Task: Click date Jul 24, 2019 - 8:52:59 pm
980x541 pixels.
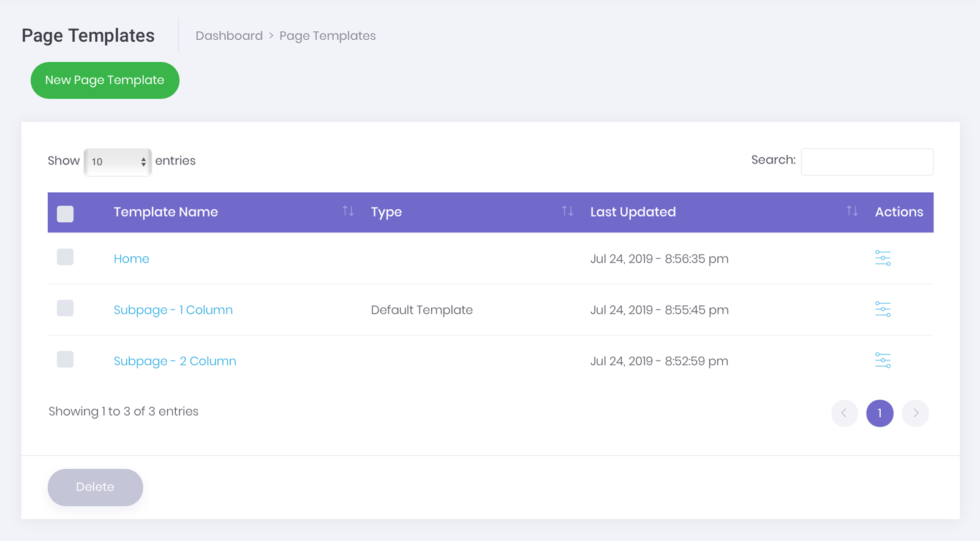Action: 659,361
